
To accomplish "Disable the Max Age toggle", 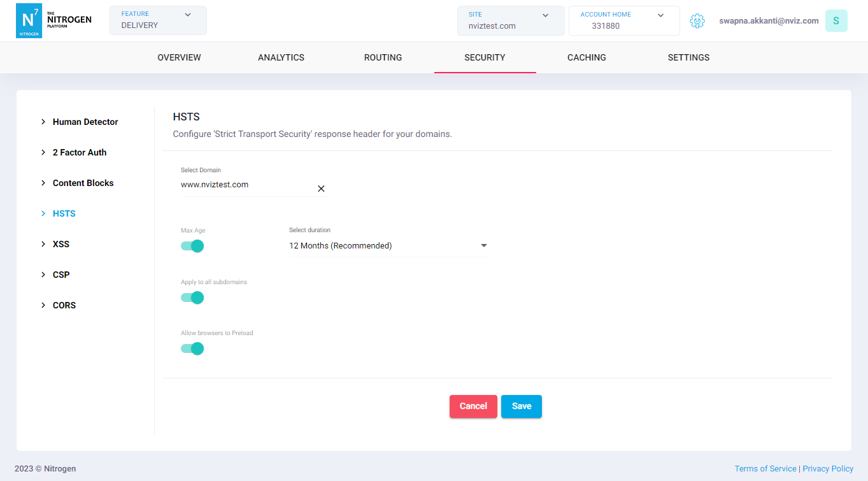I will click(192, 246).
